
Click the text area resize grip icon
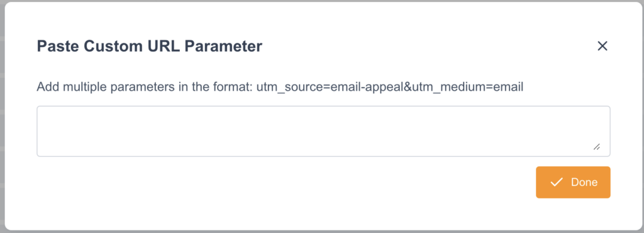coord(596,147)
